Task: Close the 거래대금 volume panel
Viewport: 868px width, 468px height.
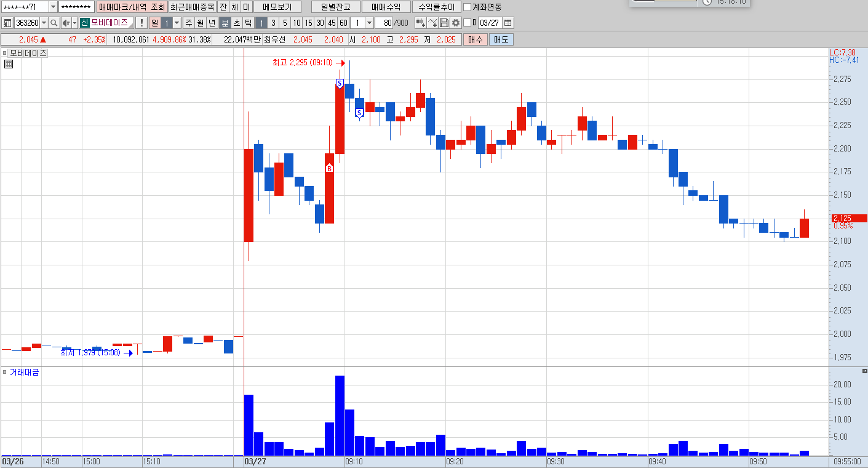Action: [x=864, y=371]
